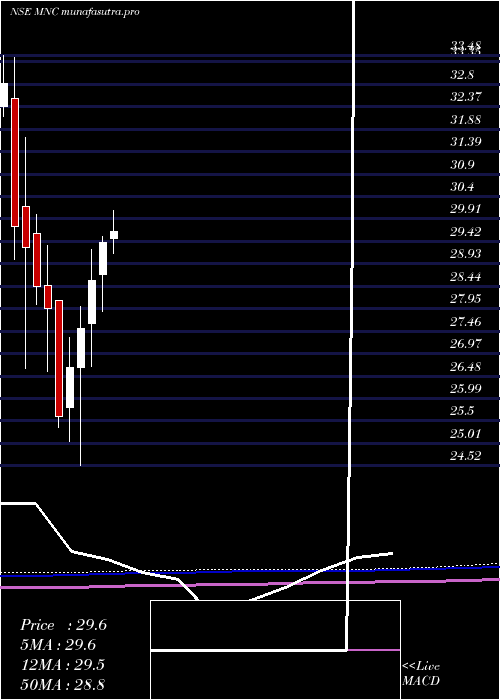Click the 32.37 price axis label
This screenshot has height=700, width=500.
coord(466,97)
